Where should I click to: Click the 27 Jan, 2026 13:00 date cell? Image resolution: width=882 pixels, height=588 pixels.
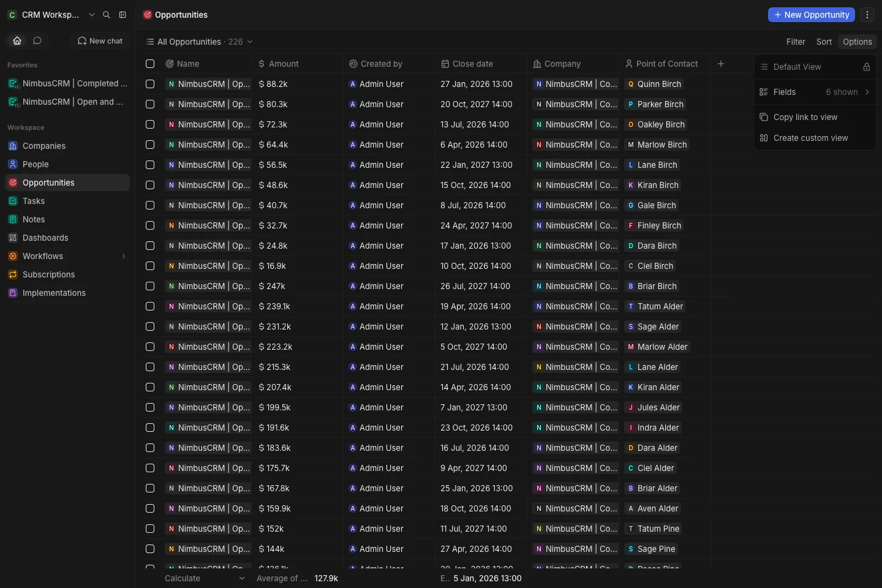(x=481, y=84)
